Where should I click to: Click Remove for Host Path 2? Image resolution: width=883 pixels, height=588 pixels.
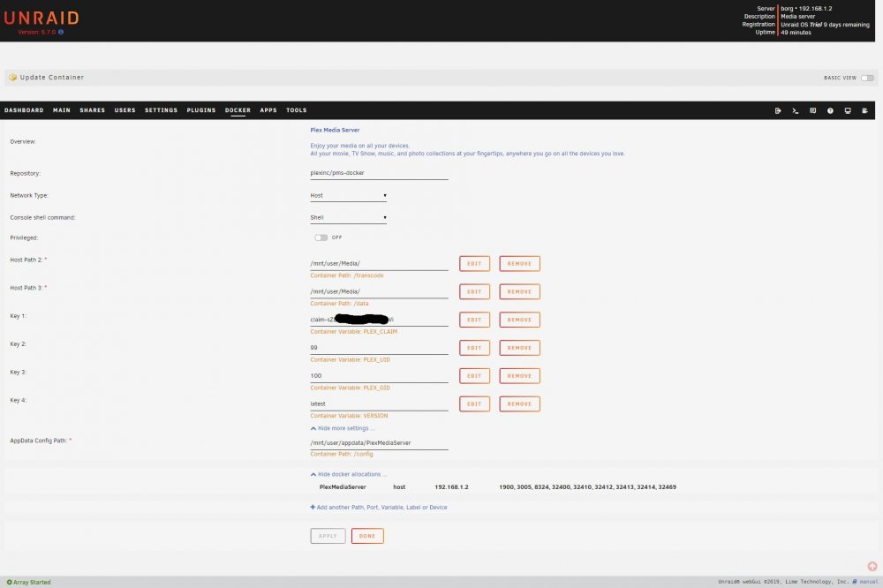click(x=519, y=264)
